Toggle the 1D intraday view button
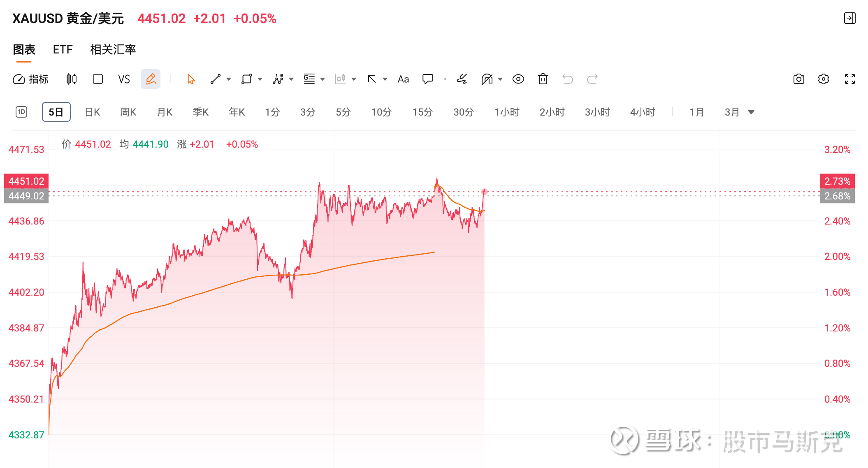The height and width of the screenshot is (468, 868). tap(21, 112)
